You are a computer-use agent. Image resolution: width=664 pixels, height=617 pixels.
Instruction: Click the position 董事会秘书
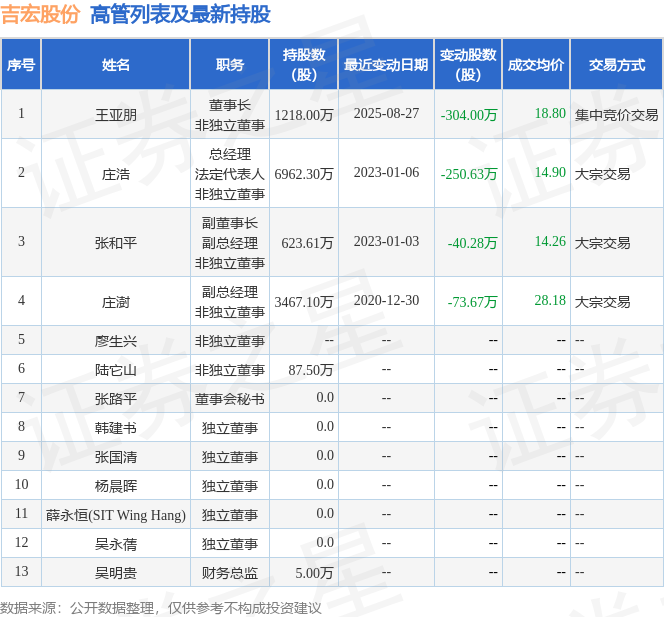tap(230, 399)
